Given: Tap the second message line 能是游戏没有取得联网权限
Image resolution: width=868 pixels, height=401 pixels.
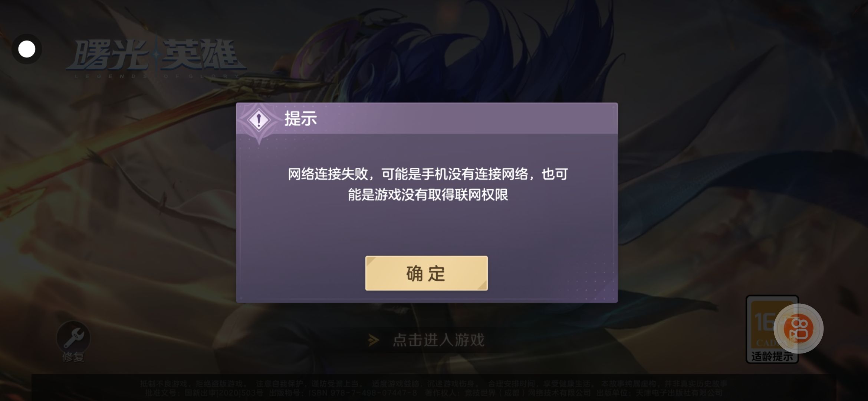Looking at the screenshot, I should [x=428, y=195].
